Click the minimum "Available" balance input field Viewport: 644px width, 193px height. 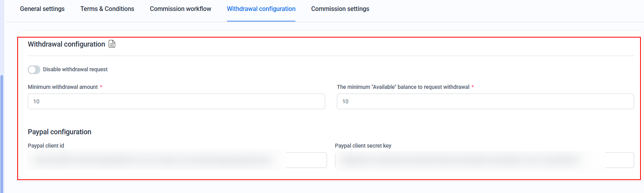pyautogui.click(x=485, y=101)
